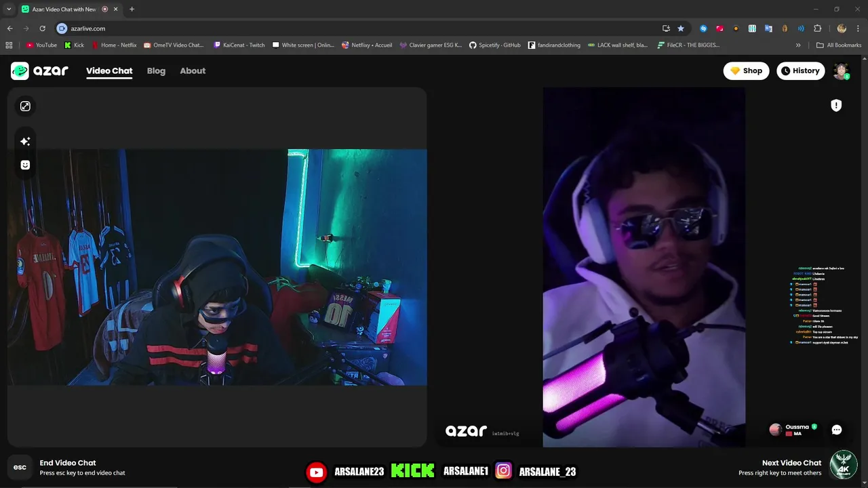
Task: Click the Azar logo
Action: 39,70
